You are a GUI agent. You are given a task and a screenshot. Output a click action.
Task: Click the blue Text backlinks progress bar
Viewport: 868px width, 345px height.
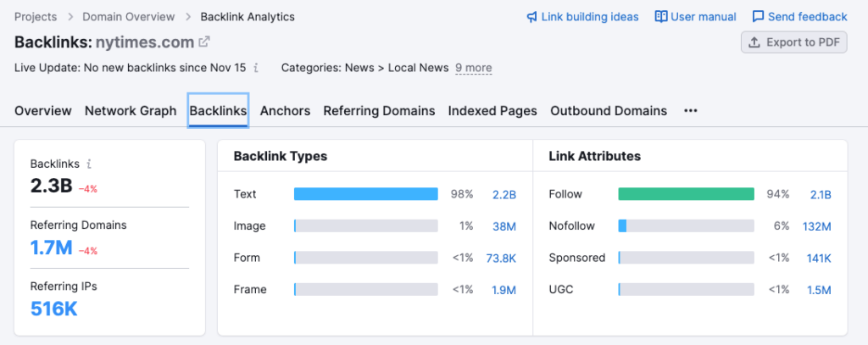click(x=366, y=194)
